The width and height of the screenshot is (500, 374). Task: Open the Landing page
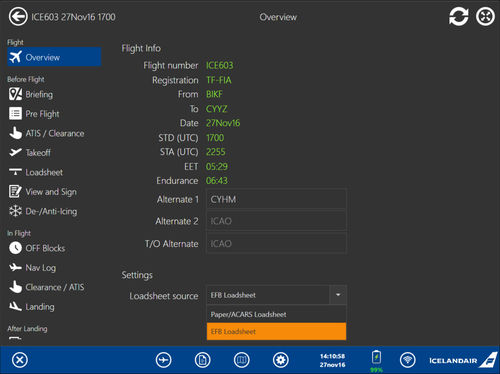click(31, 307)
